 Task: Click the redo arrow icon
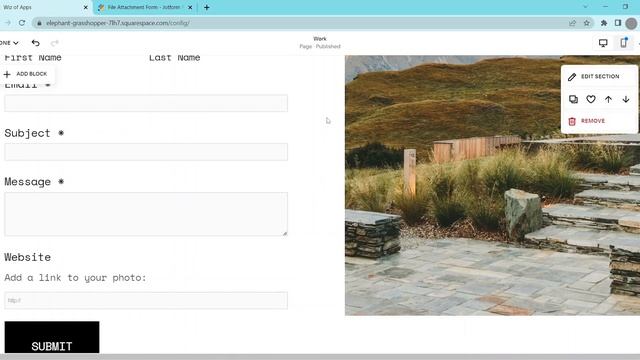tap(54, 43)
